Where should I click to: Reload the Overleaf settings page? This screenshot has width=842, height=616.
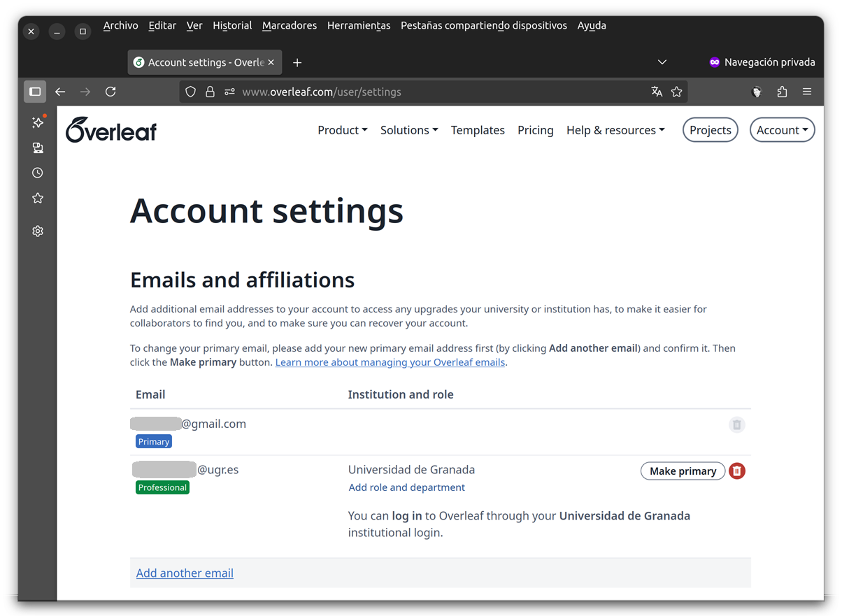click(x=110, y=92)
